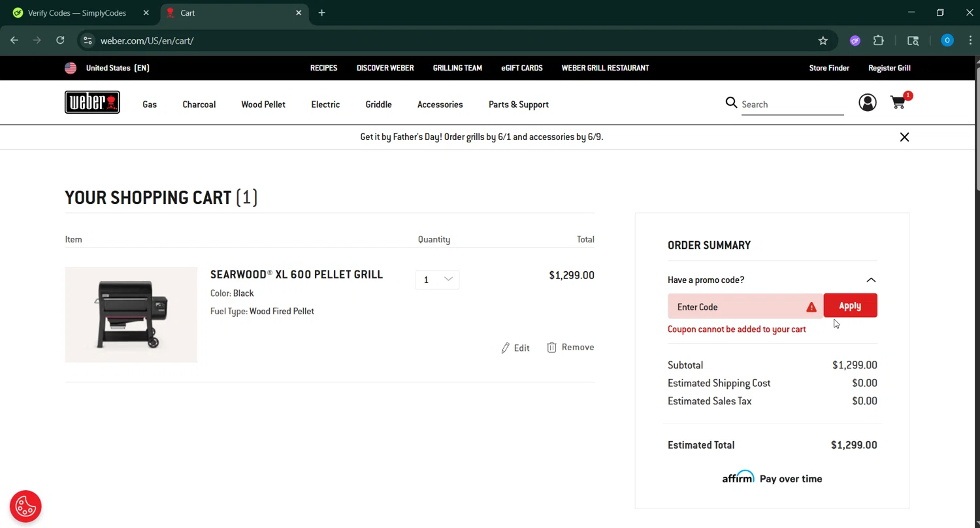This screenshot has width=980, height=528.
Task: Click the Enter Code promo field
Action: (745, 306)
